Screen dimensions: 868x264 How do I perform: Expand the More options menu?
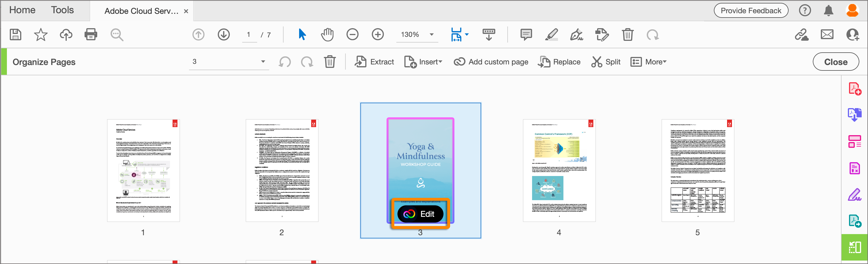tap(648, 62)
